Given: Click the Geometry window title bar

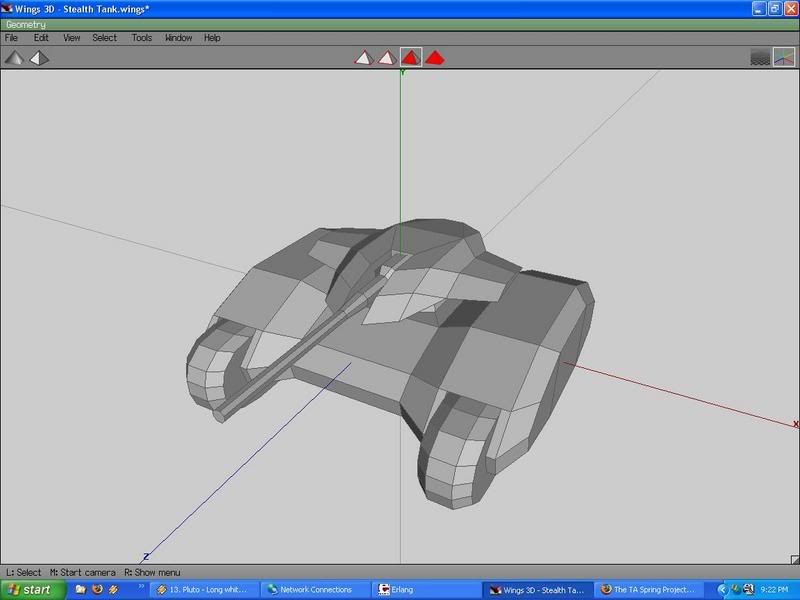Looking at the screenshot, I should (x=400, y=24).
